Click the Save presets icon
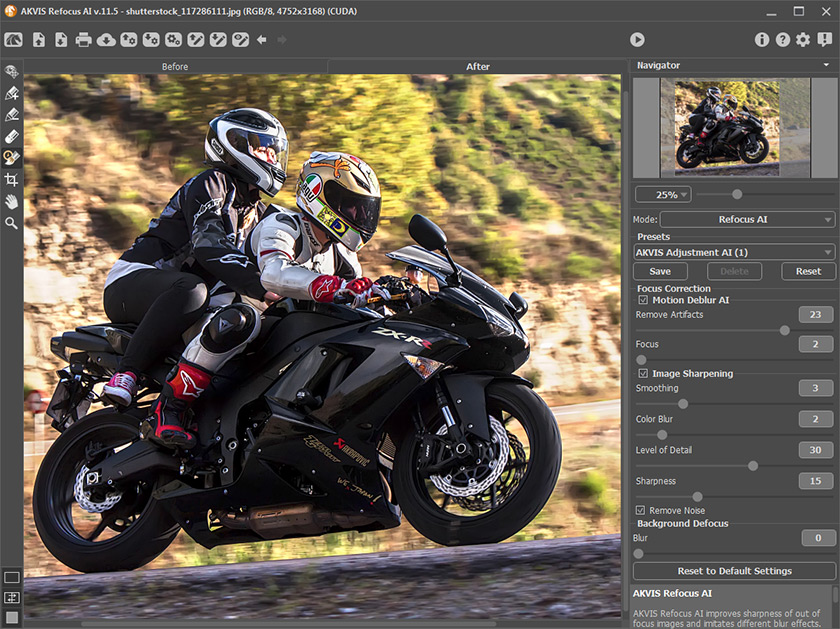This screenshot has height=629, width=840. click(151, 40)
